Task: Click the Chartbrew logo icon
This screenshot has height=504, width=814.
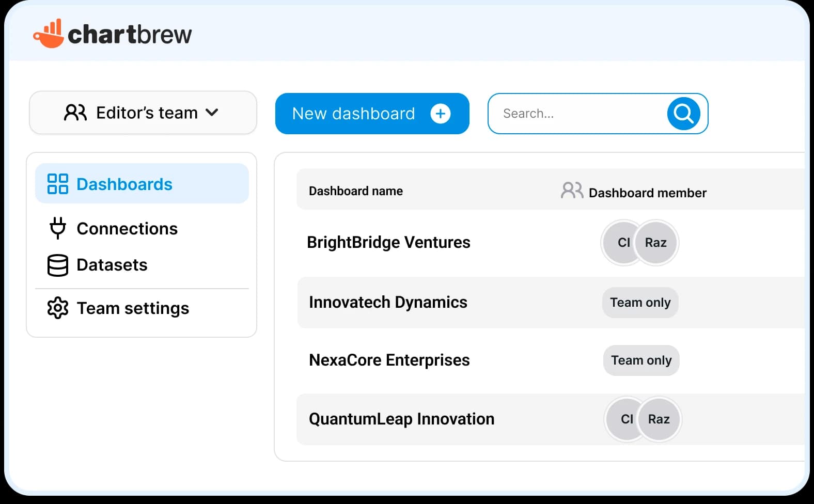Action: pyautogui.click(x=49, y=34)
